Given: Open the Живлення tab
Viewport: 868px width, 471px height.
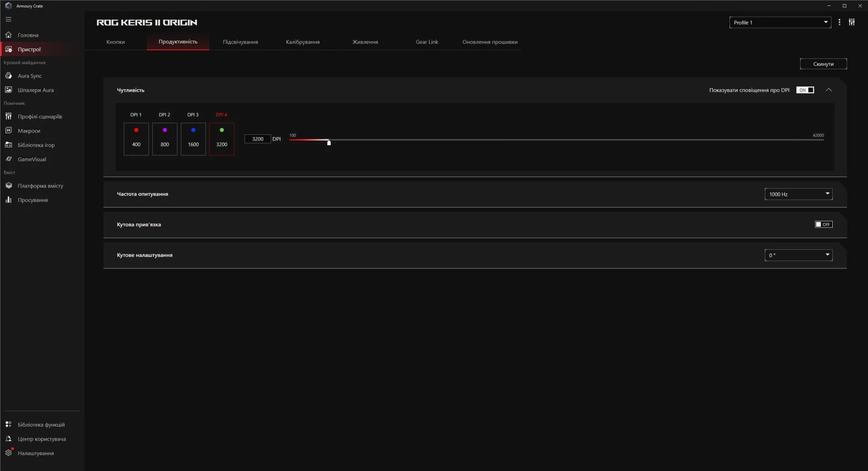Looking at the screenshot, I should (x=365, y=42).
